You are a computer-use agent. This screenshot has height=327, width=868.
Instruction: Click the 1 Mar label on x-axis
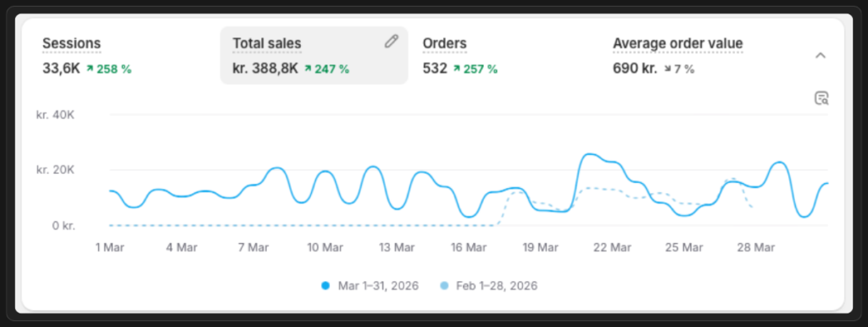pyautogui.click(x=109, y=248)
